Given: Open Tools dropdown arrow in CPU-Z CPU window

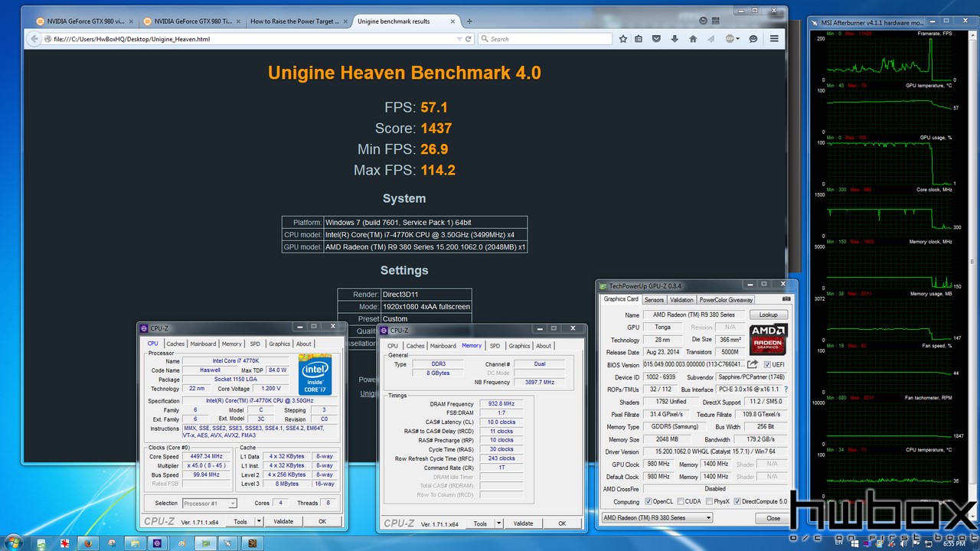Looking at the screenshot, I should click(259, 521).
